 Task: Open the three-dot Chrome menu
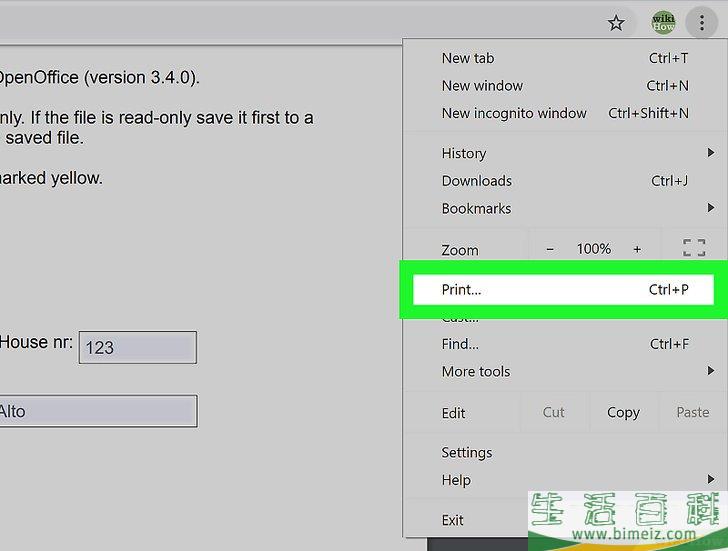702,22
